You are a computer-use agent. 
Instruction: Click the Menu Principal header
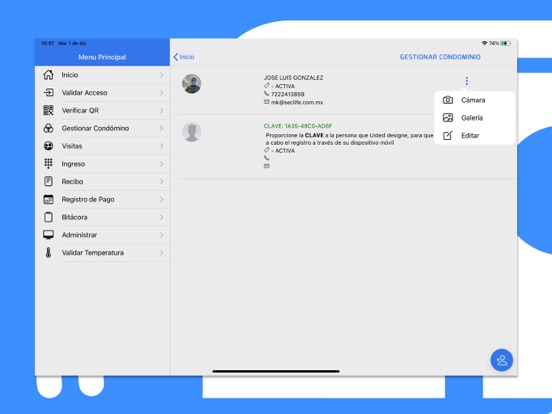coord(102,57)
